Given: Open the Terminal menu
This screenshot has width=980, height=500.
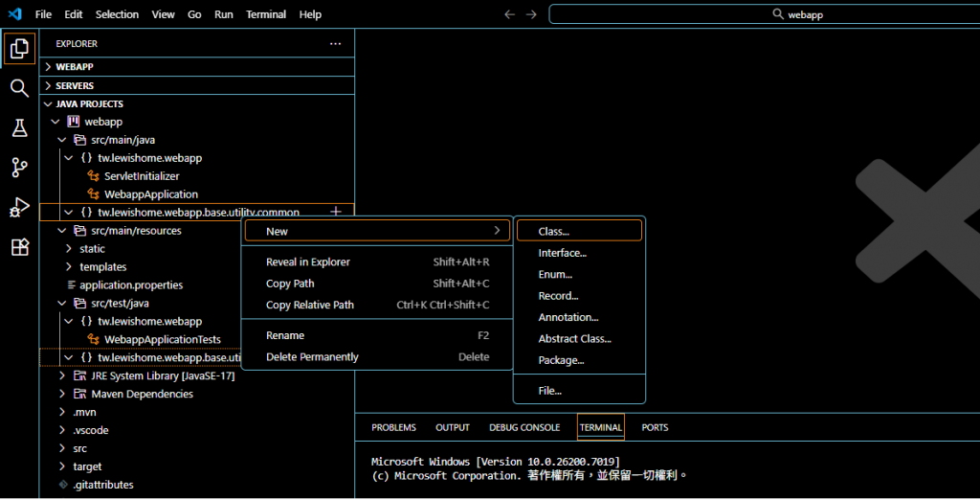Looking at the screenshot, I should [266, 14].
